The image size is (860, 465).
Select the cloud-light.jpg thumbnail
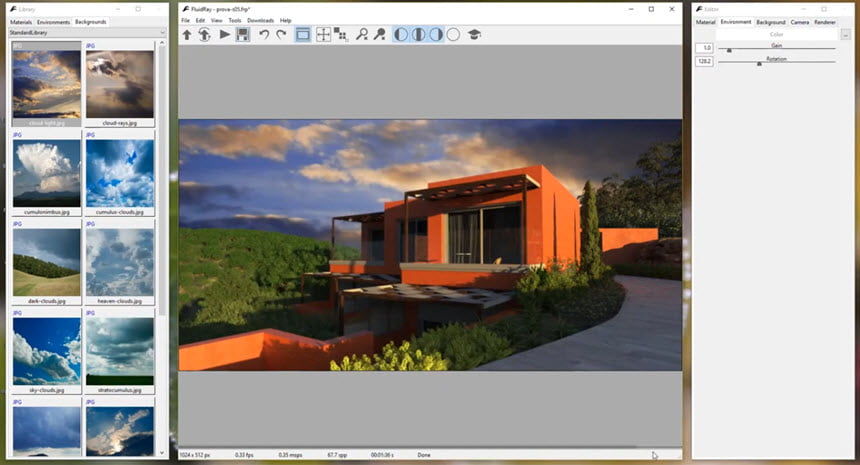coord(47,84)
